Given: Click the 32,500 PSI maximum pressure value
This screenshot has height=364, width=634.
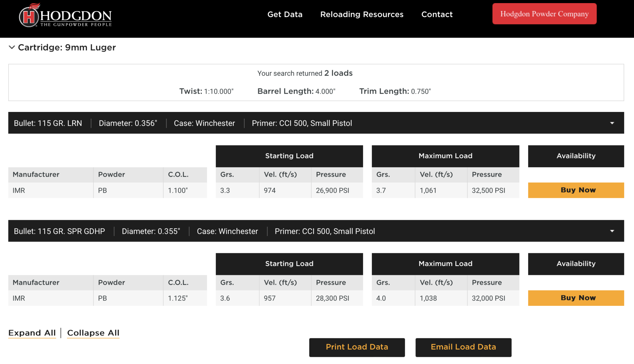Looking at the screenshot, I should pyautogui.click(x=489, y=191).
